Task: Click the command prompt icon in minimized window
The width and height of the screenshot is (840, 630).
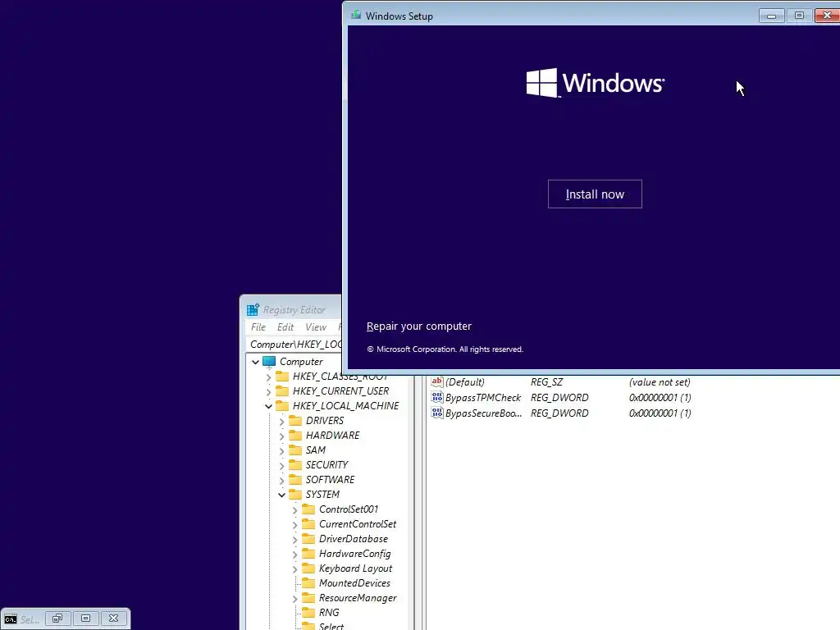Action: click(x=10, y=619)
